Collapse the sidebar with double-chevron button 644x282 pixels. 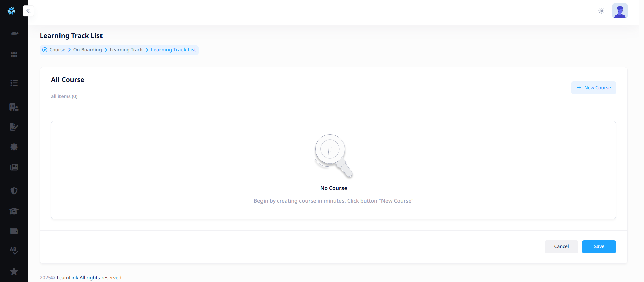pyautogui.click(x=28, y=11)
